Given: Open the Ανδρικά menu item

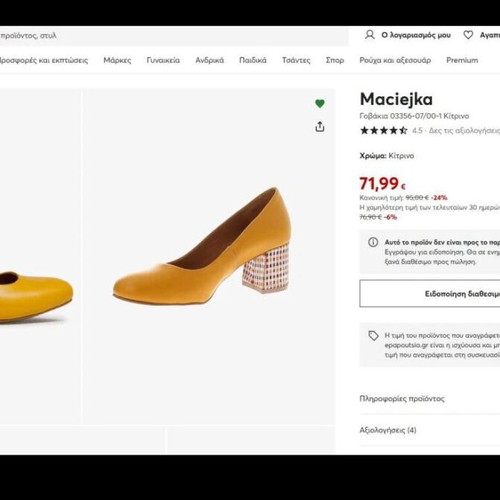Looking at the screenshot, I should pyautogui.click(x=209, y=60).
